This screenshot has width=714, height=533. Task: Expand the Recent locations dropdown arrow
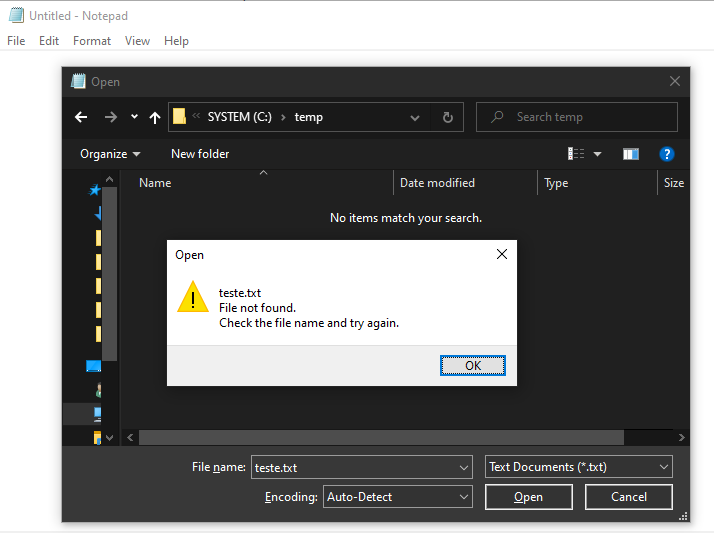[x=134, y=117]
